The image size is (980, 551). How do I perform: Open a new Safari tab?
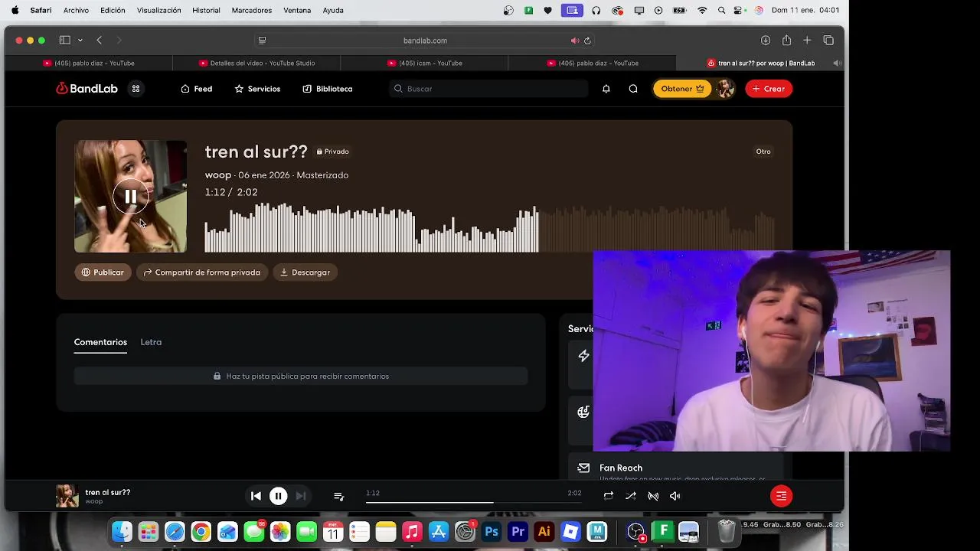coord(807,41)
